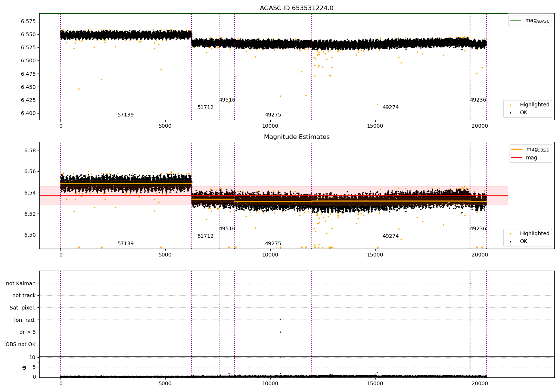The image size is (560, 392).
Task: Click the 'OBS not OK' row label
Action: click(x=21, y=345)
